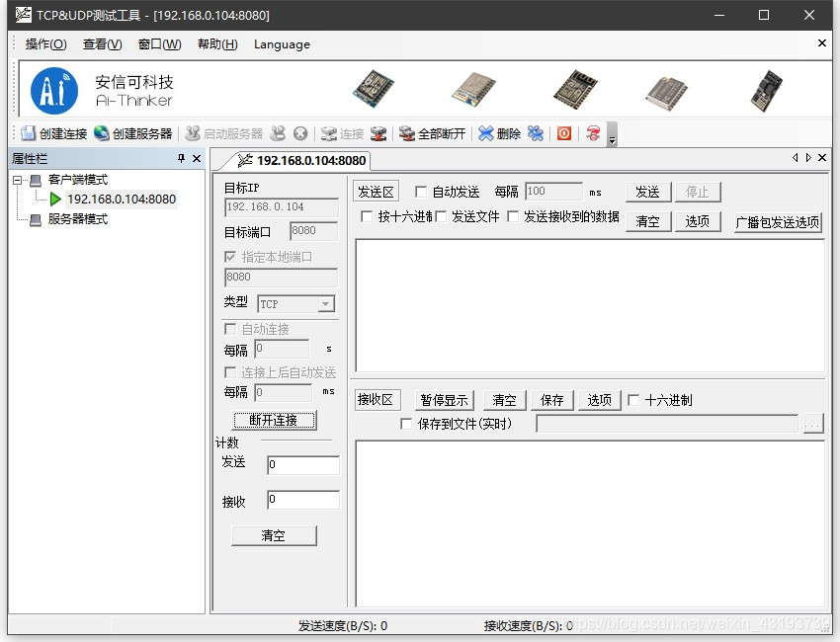Click the 清空 button in the receive area

504,400
